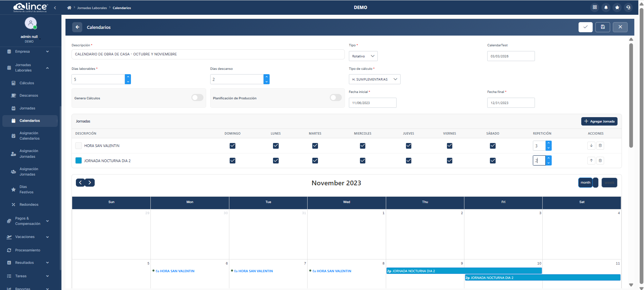Click the admin user avatar
The image size is (644, 290).
[31, 23]
